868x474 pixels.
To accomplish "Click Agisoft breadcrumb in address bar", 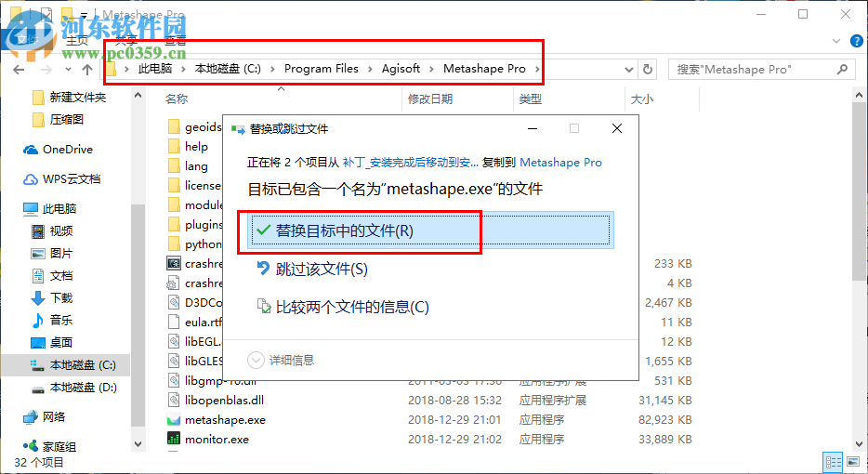I will (401, 69).
